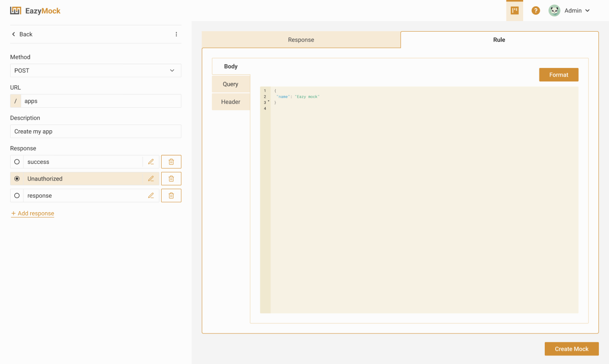Open the help question mark icon
The height and width of the screenshot is (364, 609).
pos(536,11)
